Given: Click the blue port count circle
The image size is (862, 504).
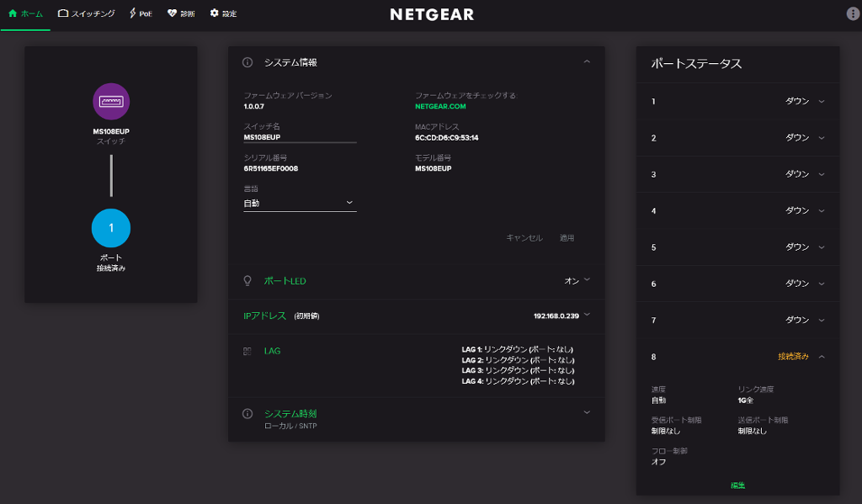Looking at the screenshot, I should point(111,228).
